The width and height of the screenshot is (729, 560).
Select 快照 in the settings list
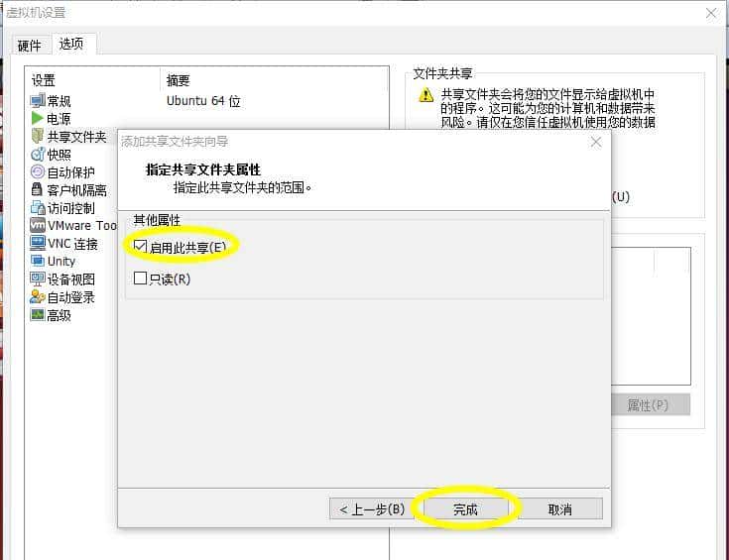60,155
